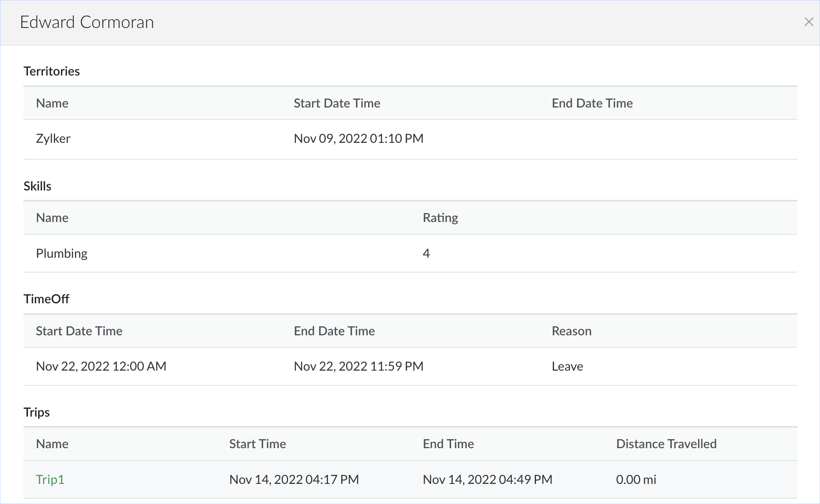Image resolution: width=820 pixels, height=504 pixels.
Task: Click the Territories End Date Time header
Action: (592, 103)
